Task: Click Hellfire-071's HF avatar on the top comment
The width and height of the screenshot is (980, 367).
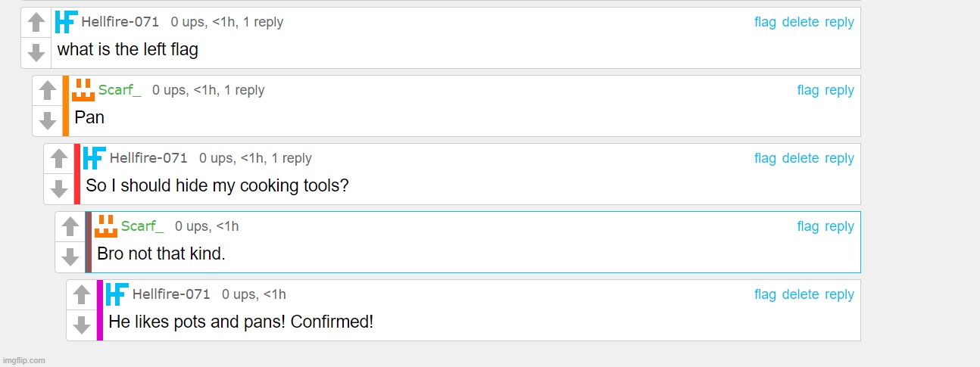Action: [67, 22]
